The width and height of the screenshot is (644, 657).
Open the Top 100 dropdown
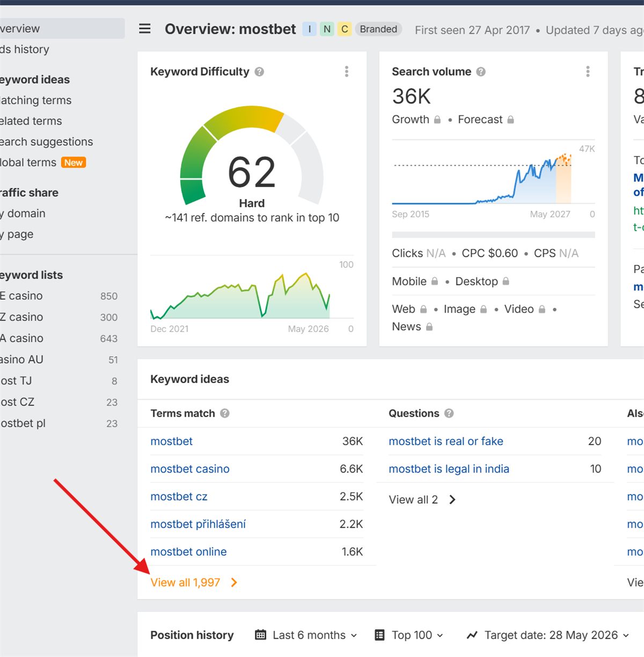coord(409,635)
